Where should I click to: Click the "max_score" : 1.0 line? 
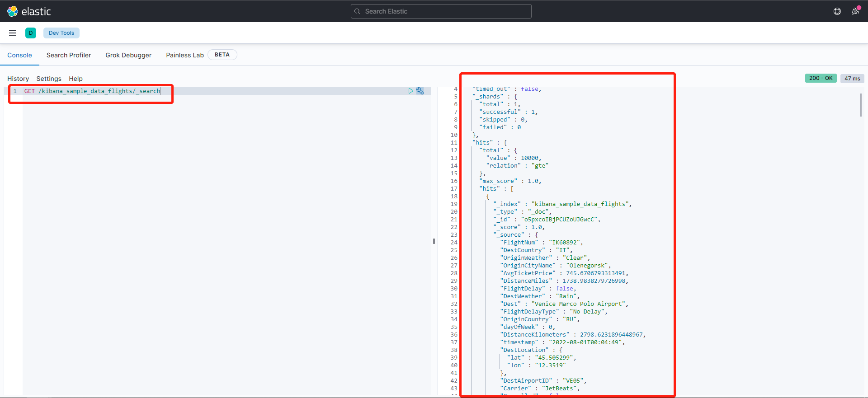(x=510, y=181)
